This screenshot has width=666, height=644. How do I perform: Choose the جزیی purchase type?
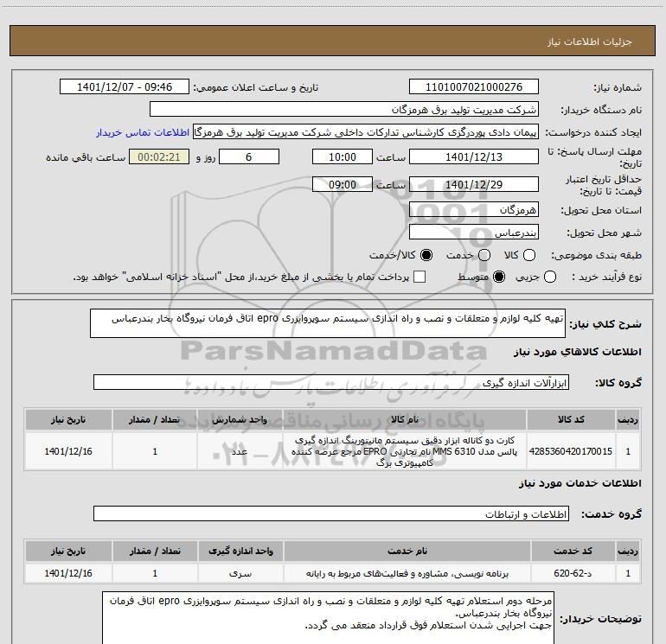[550, 277]
